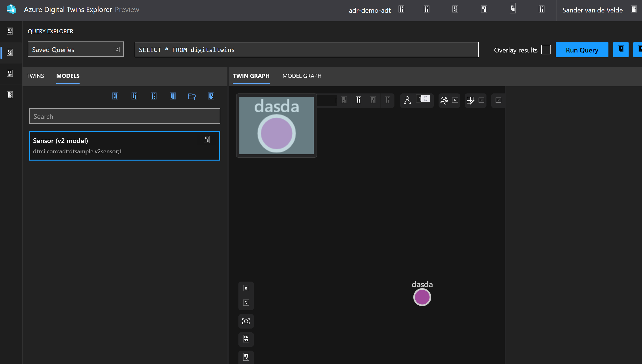Select the MODELS tab
The width and height of the screenshot is (642, 364).
(x=68, y=76)
